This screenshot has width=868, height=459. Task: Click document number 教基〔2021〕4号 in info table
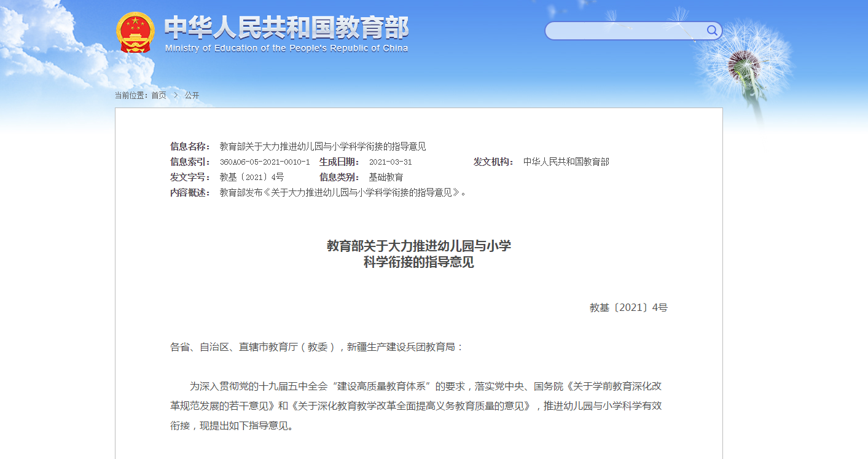[252, 177]
